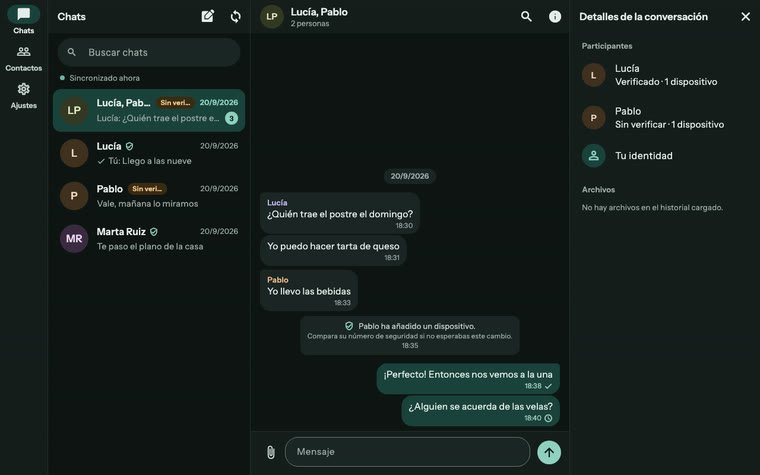Click the Tu identidad person icon
760x475 pixels.
tap(593, 156)
